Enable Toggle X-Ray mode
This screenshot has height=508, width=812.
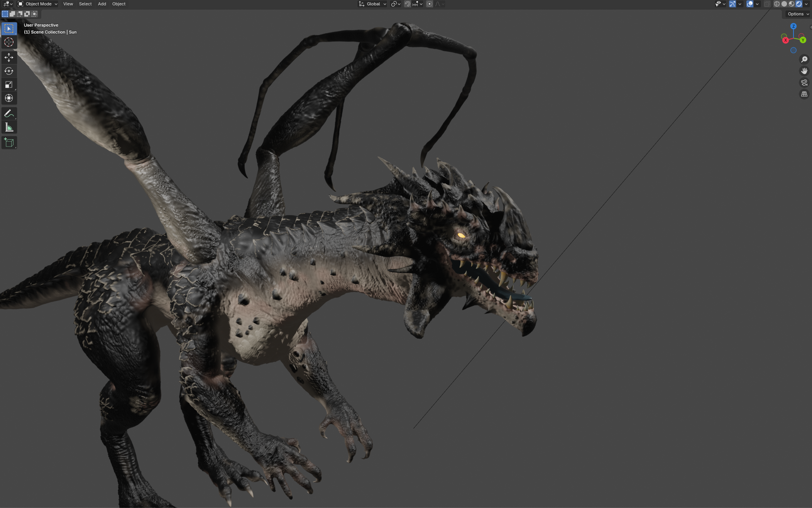coord(767,4)
